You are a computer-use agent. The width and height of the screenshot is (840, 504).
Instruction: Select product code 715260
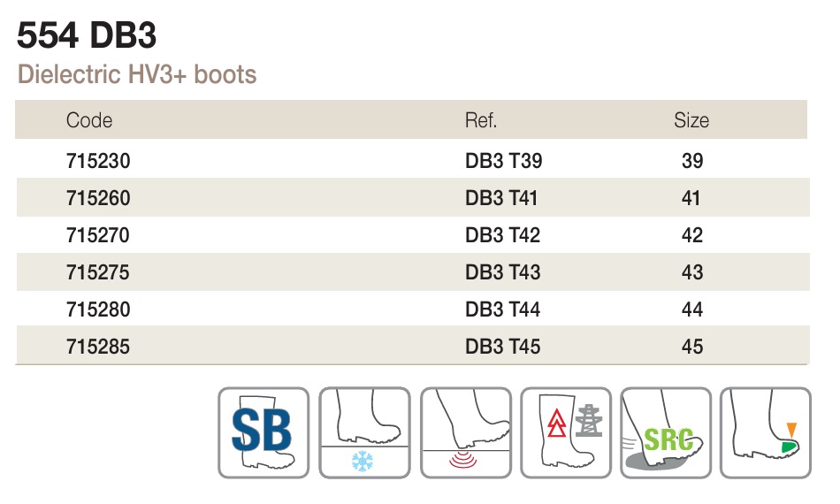98,198
